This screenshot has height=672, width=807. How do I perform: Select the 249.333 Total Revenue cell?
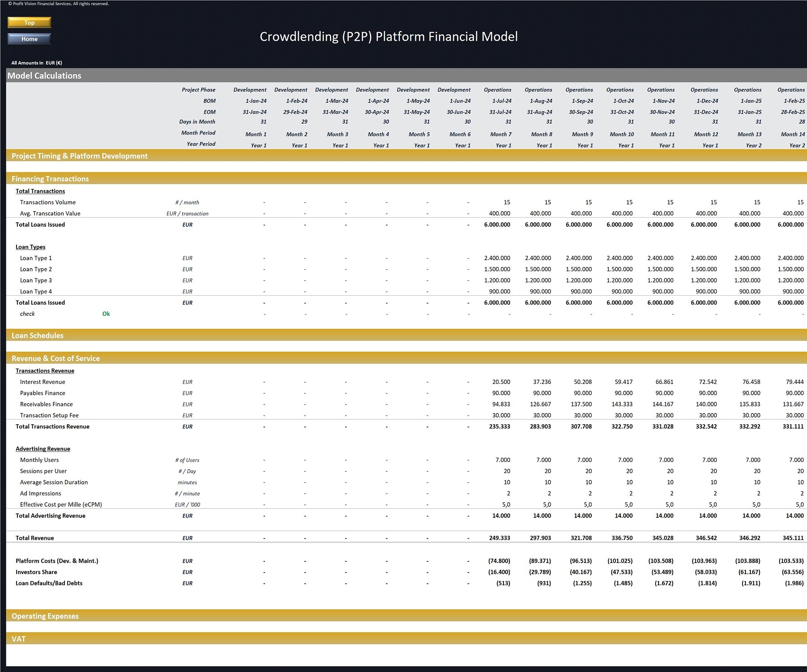point(499,538)
